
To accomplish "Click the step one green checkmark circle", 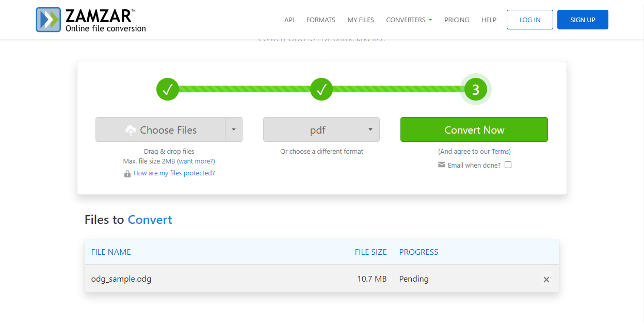I will (x=168, y=90).
